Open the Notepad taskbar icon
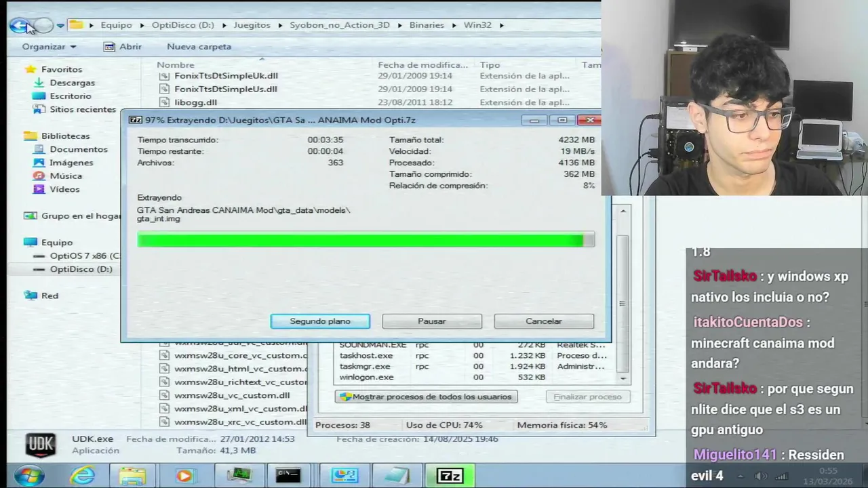 [397, 476]
